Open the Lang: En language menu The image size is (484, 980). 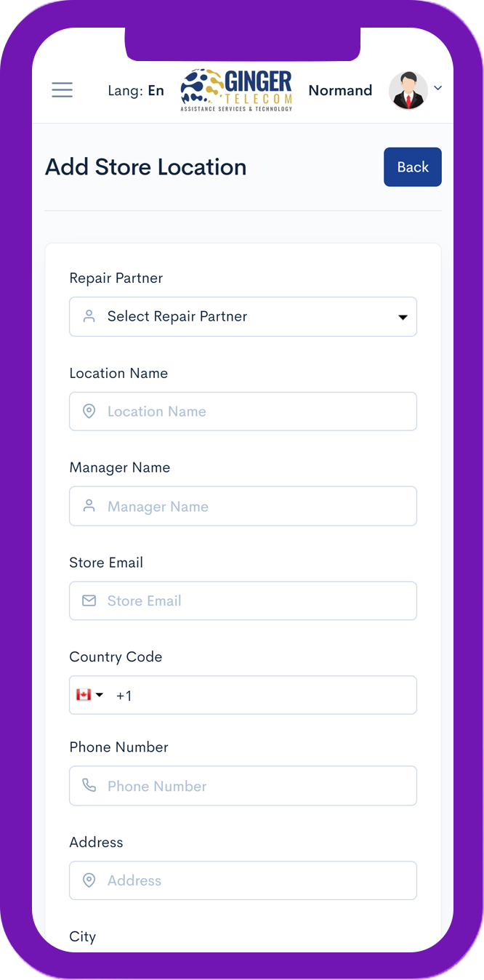click(136, 91)
